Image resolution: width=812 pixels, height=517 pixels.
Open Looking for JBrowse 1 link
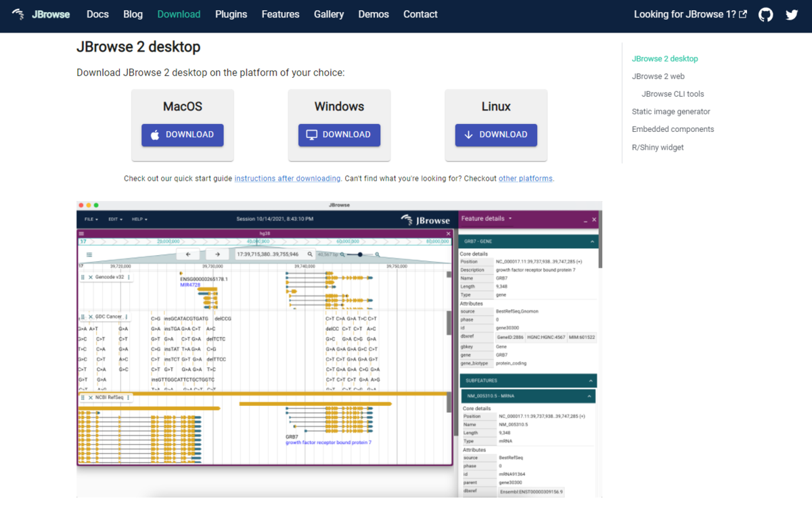coord(690,14)
